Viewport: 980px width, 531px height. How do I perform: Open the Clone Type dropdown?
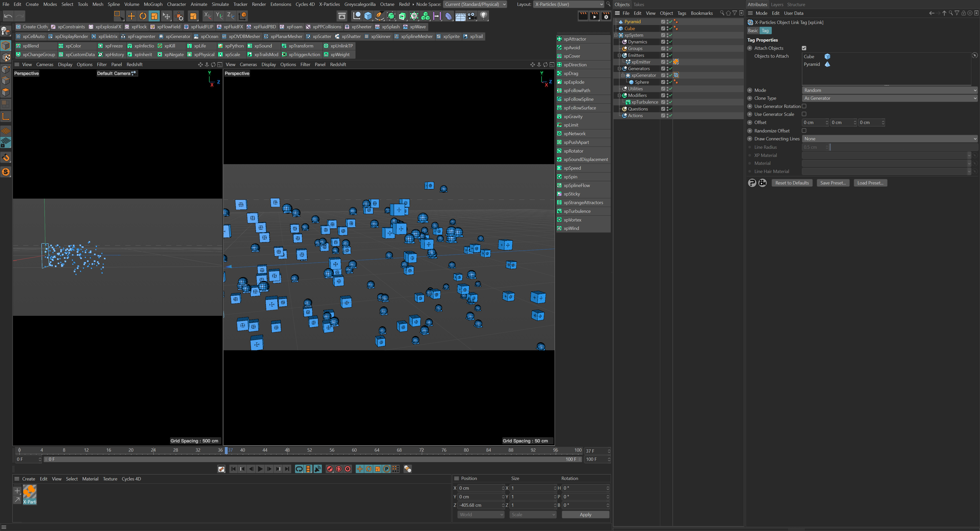pyautogui.click(x=889, y=98)
